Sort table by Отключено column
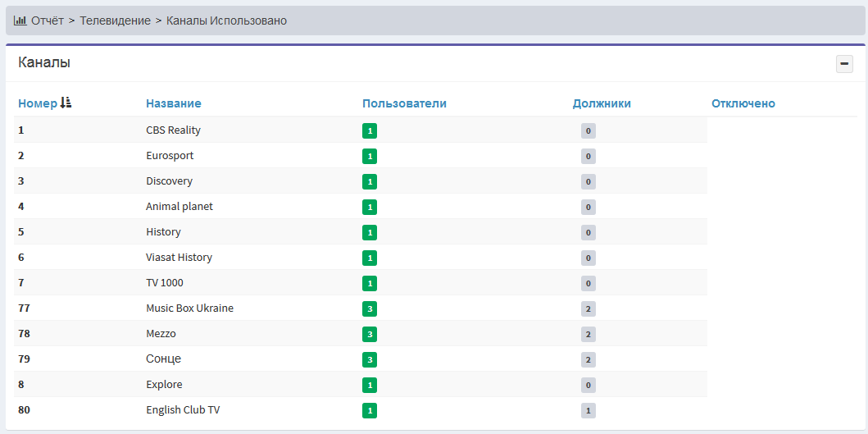This screenshot has width=868, height=434. click(743, 103)
